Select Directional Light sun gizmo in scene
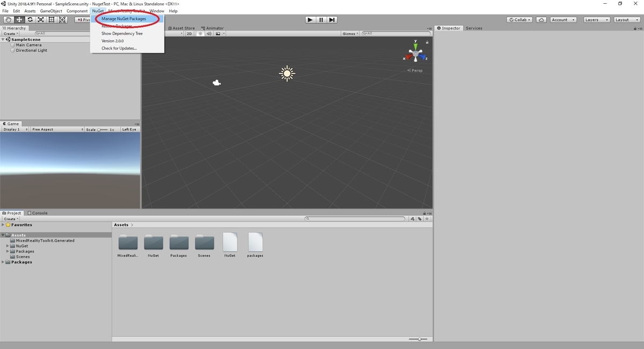 (x=287, y=74)
